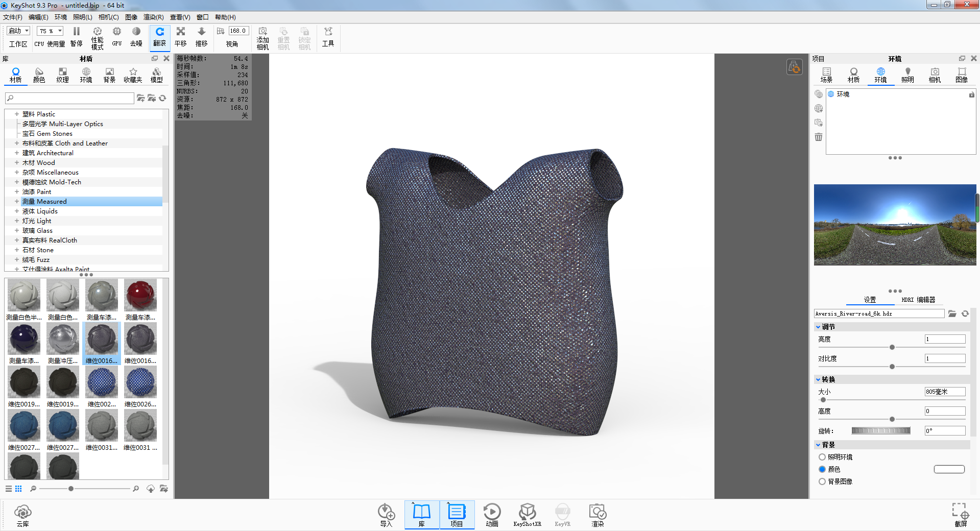The image size is (980, 531).
Task: Select the red 测量车漆 material thumbnail
Action: (140, 296)
